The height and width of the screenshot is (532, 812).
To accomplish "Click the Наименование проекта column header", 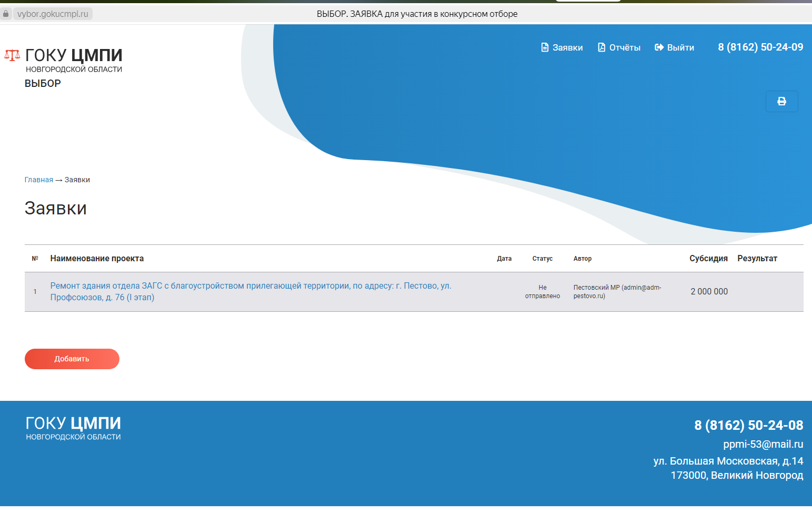I will tap(97, 258).
